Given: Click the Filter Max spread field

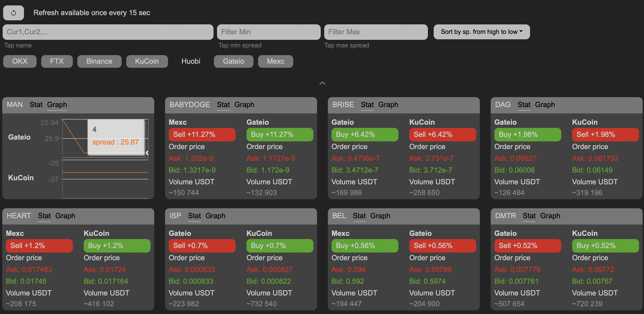Looking at the screenshot, I should pyautogui.click(x=376, y=32).
